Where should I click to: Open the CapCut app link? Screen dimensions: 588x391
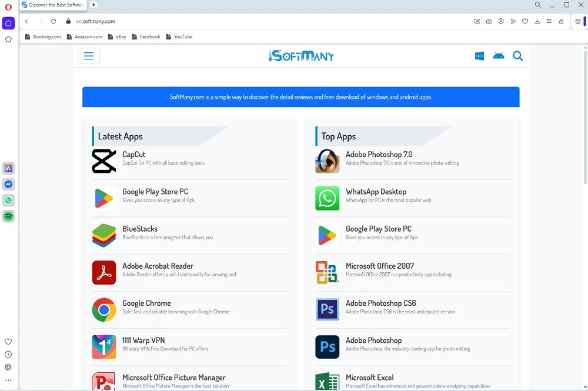133,155
